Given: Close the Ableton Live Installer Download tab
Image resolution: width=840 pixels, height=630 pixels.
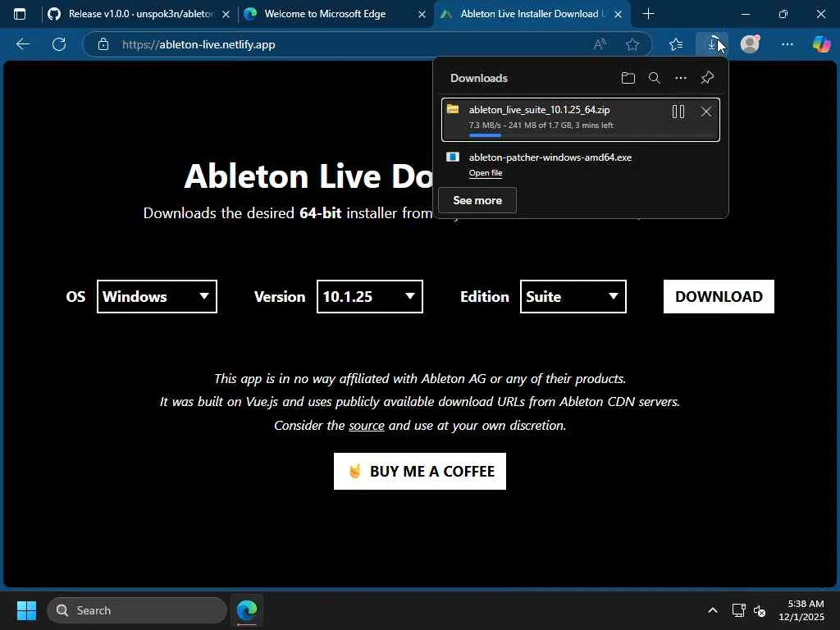Looking at the screenshot, I should click(619, 15).
